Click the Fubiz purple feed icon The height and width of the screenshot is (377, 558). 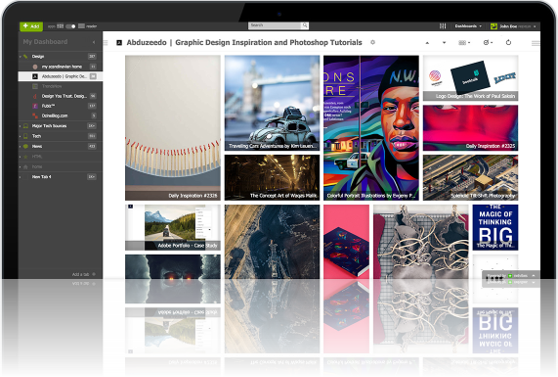click(35, 106)
